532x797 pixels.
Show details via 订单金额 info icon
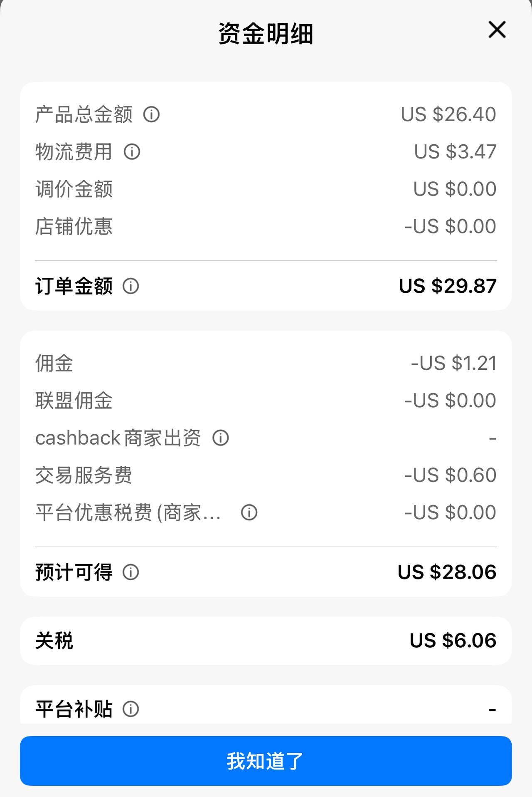pyautogui.click(x=131, y=286)
